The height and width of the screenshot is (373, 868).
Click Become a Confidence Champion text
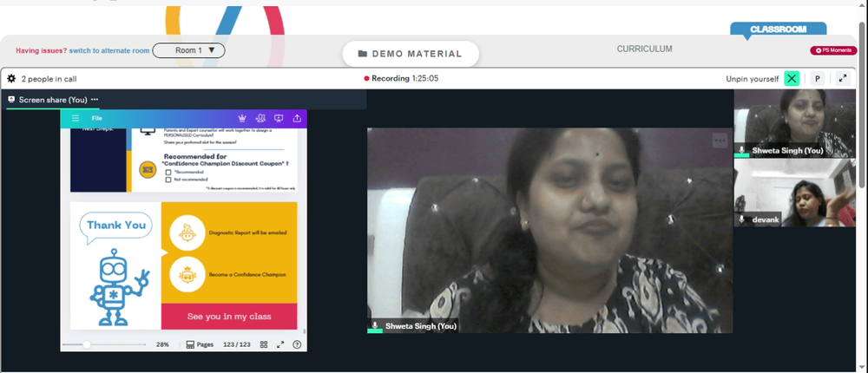tap(247, 274)
